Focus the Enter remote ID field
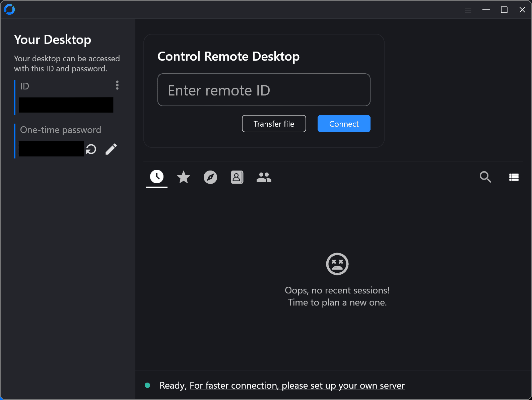 pyautogui.click(x=264, y=90)
